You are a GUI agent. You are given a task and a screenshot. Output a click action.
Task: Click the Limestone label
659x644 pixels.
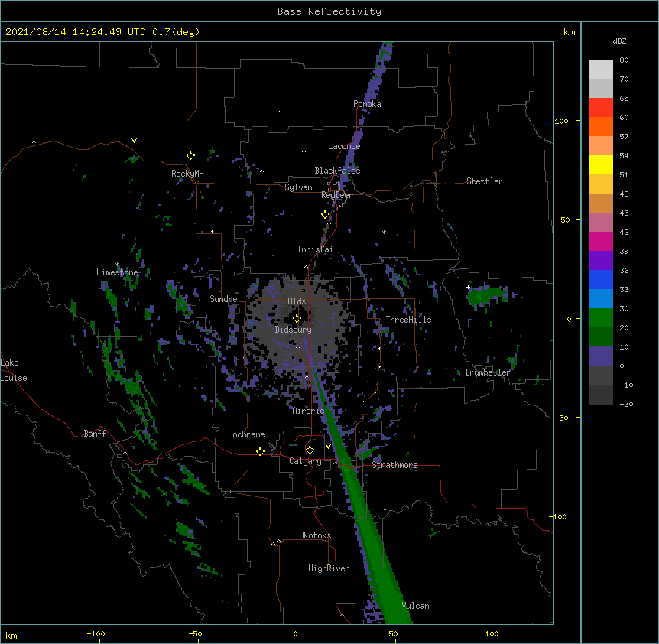(x=117, y=272)
